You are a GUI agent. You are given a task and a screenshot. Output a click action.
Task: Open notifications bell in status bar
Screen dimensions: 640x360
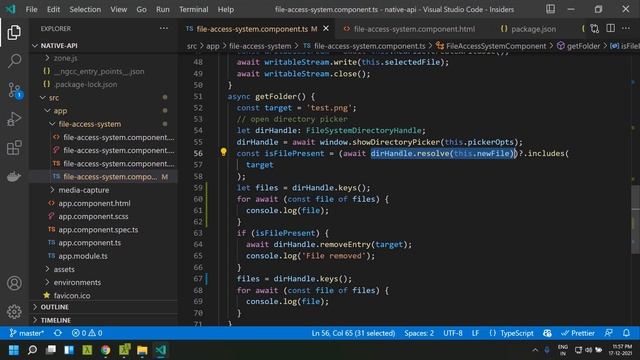pos(626,333)
